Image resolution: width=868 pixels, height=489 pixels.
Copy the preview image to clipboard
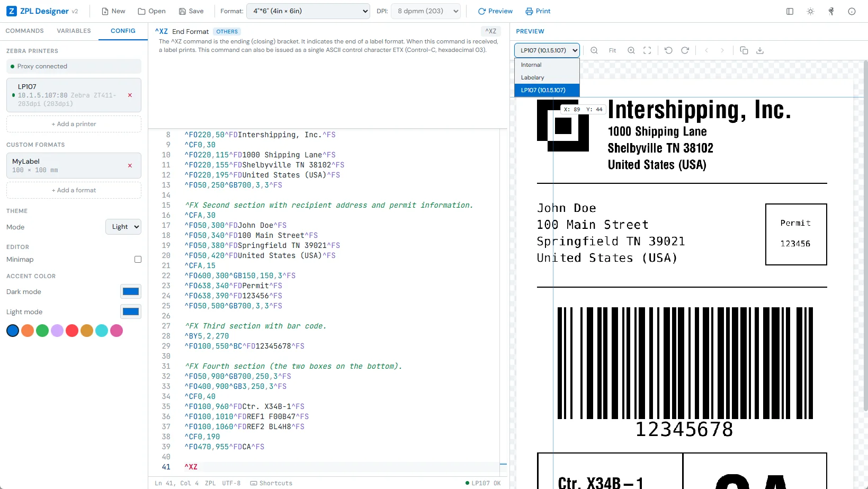point(744,50)
